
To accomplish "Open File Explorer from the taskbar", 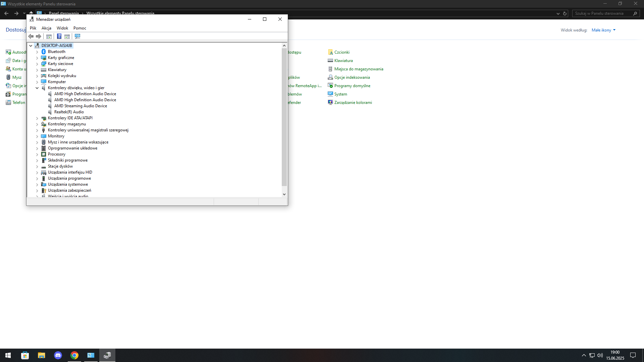I will pyautogui.click(x=41, y=355).
